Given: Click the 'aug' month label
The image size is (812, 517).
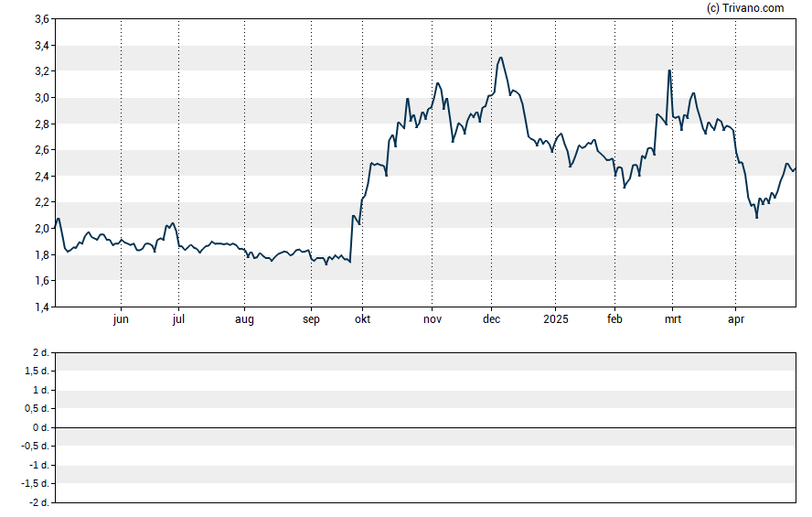Looking at the screenshot, I should pos(244,319).
